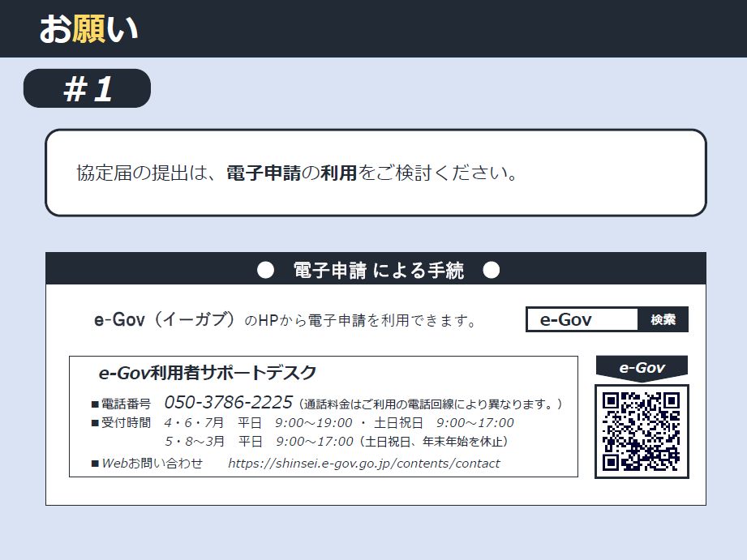Select the phone number 050-3786-2225

click(228, 403)
